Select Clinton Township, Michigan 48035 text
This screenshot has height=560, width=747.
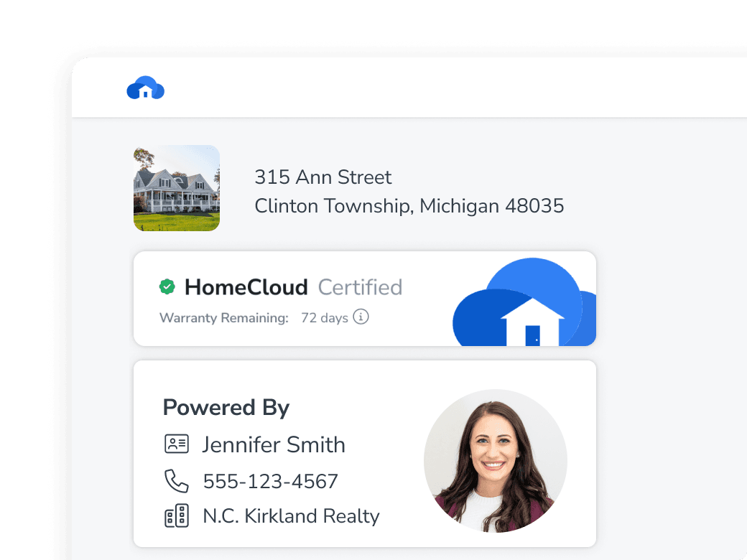coord(409,206)
